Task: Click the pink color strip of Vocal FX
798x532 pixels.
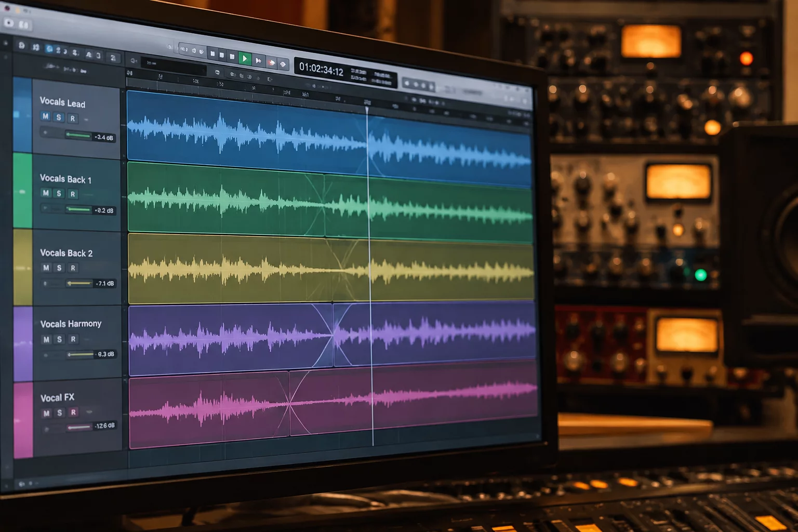Action: tap(23, 421)
